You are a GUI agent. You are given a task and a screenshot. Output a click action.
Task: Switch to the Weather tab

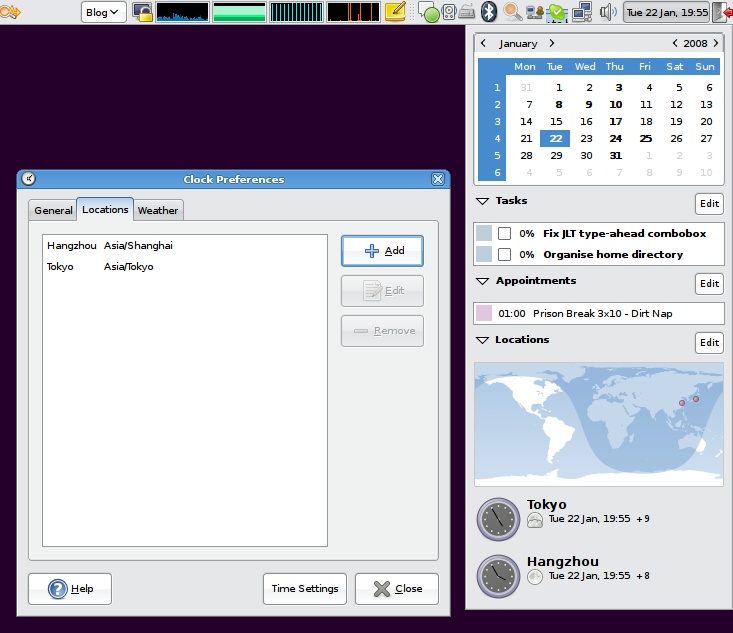pos(158,210)
